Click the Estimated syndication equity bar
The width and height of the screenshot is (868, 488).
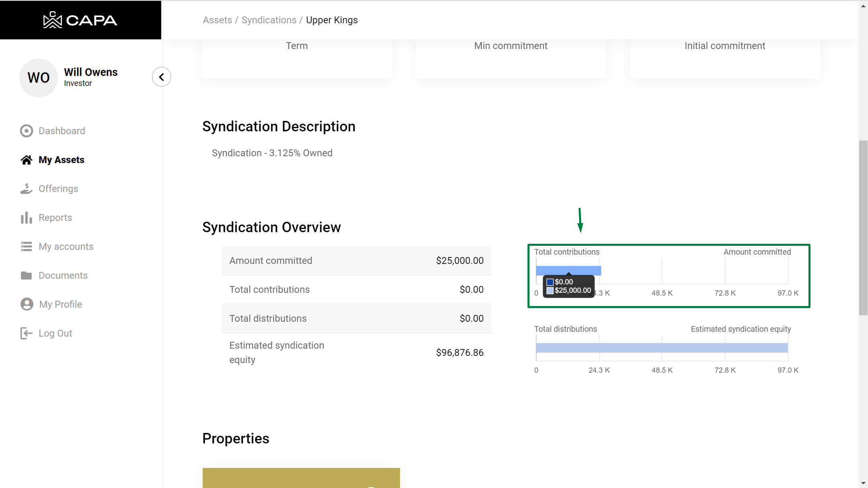pos(661,348)
